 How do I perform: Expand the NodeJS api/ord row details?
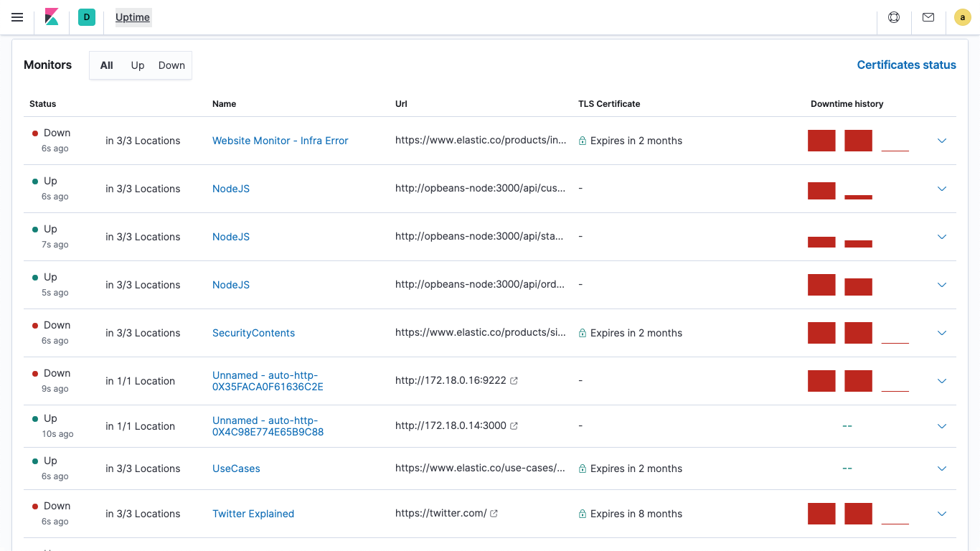coord(942,285)
